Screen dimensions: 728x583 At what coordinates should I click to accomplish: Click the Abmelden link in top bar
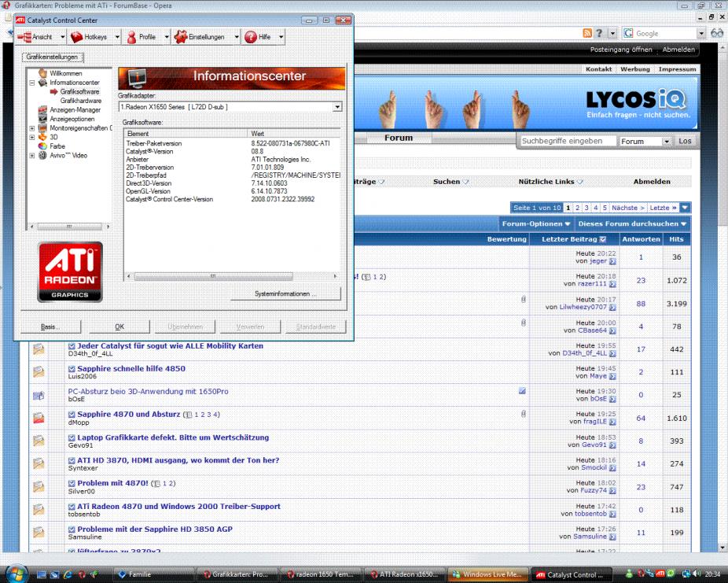coord(678,50)
